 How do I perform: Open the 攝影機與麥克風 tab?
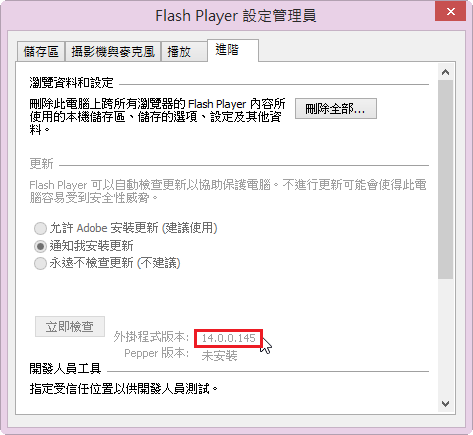pyautogui.click(x=113, y=52)
